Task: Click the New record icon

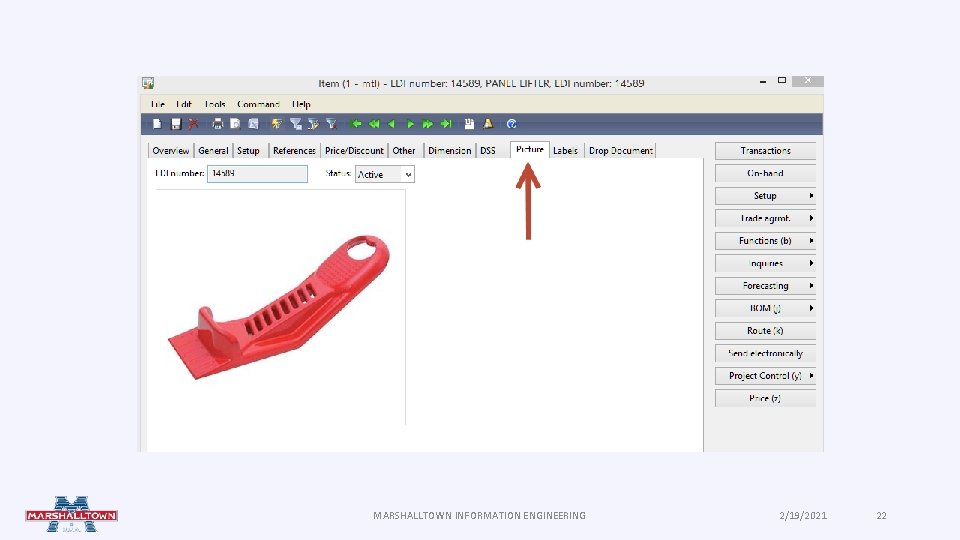Action: pyautogui.click(x=157, y=124)
